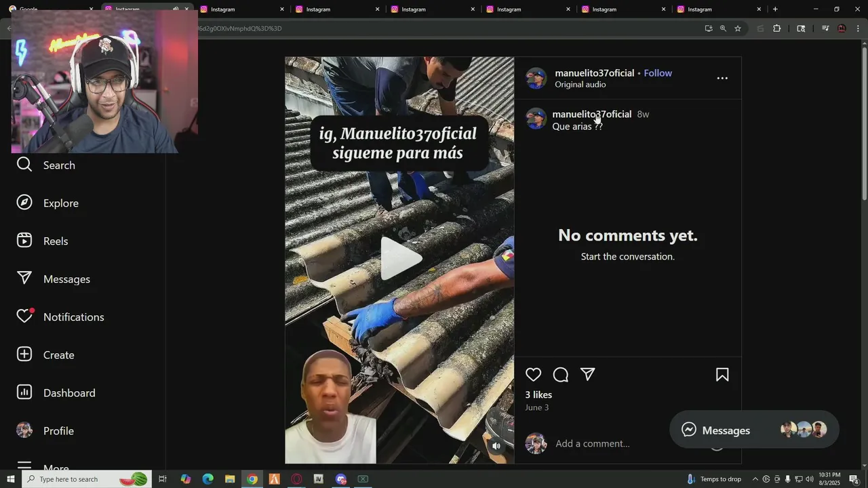Open the volume control in tray

(x=810, y=479)
